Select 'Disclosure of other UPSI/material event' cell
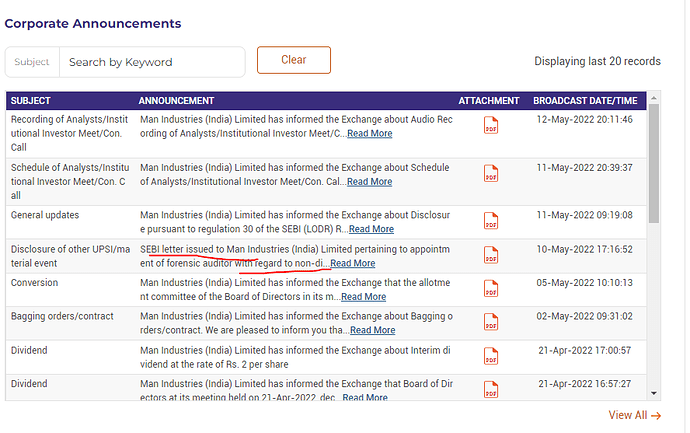Screen dimensions: 690x433 [x=70, y=256]
